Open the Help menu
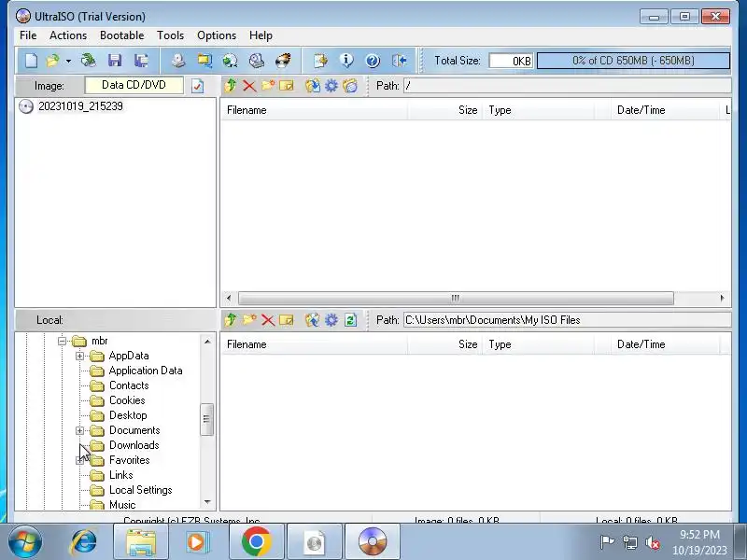The height and width of the screenshot is (560, 747). [x=261, y=35]
